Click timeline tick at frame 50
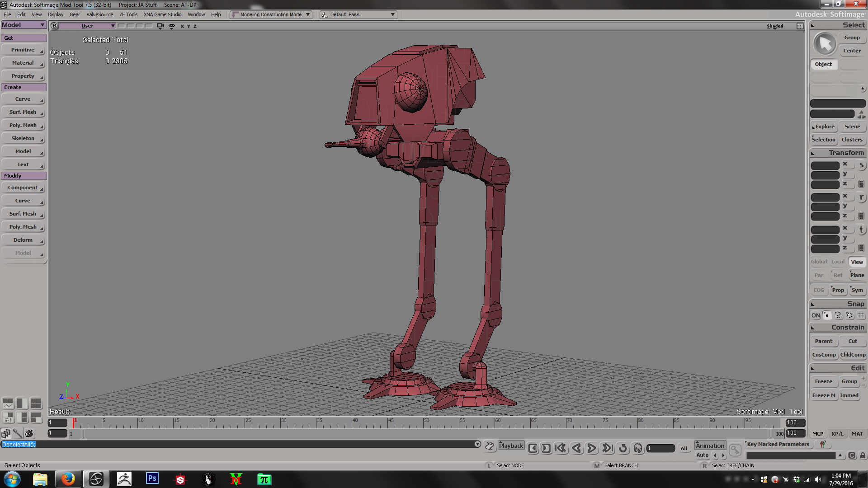This screenshot has width=868, height=488. pyautogui.click(x=424, y=423)
